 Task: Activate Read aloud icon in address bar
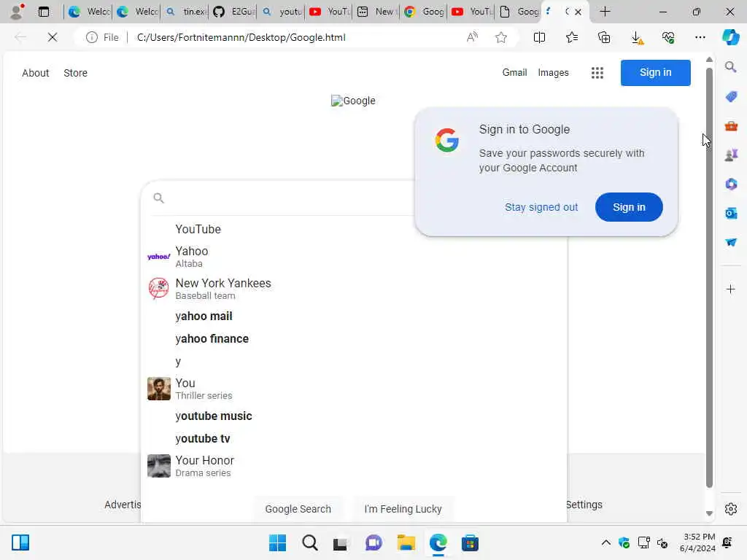point(472,37)
